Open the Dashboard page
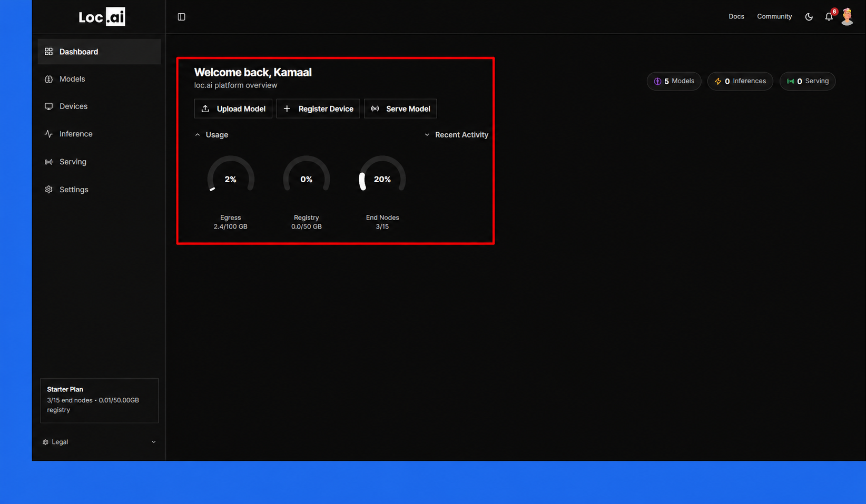Image resolution: width=866 pixels, height=504 pixels. tap(99, 52)
